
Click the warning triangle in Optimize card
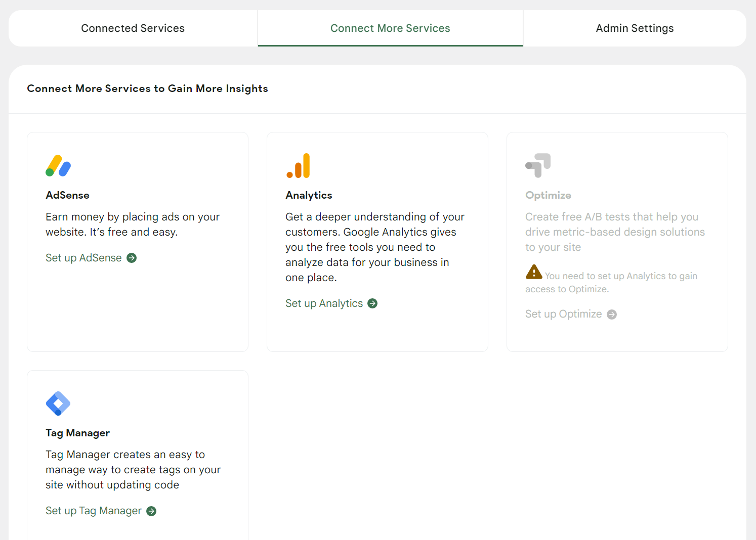pyautogui.click(x=534, y=272)
